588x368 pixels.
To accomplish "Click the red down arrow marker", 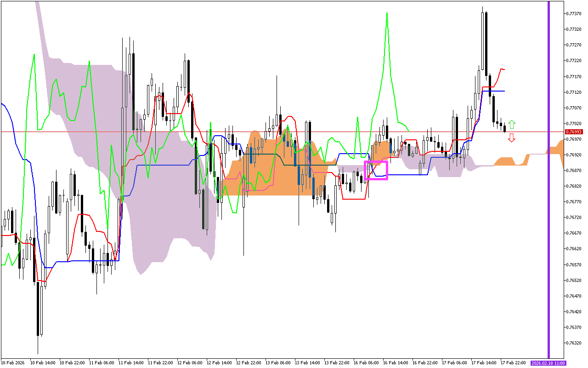I will tap(511, 138).
